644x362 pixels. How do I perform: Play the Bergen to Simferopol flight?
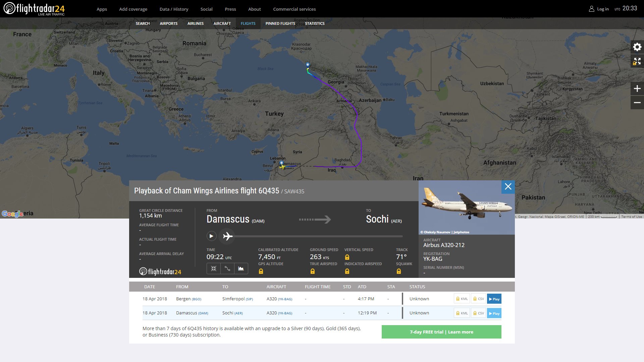click(494, 299)
